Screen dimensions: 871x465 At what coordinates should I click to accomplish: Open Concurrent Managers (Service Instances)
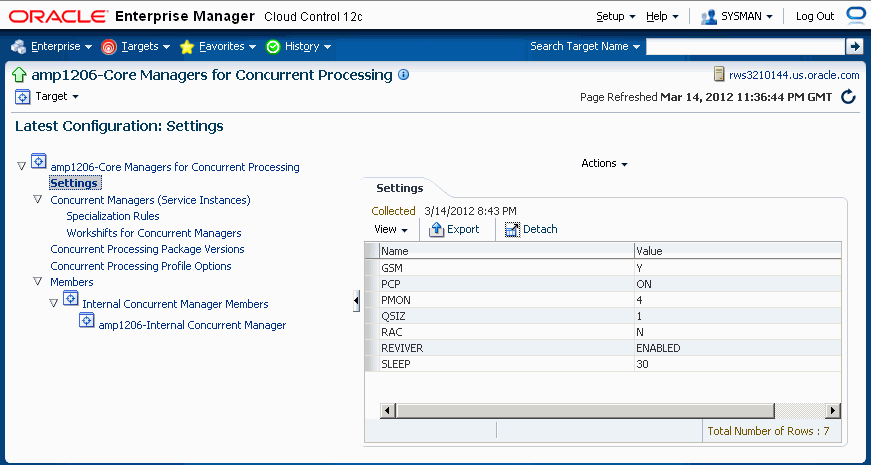pos(151,200)
